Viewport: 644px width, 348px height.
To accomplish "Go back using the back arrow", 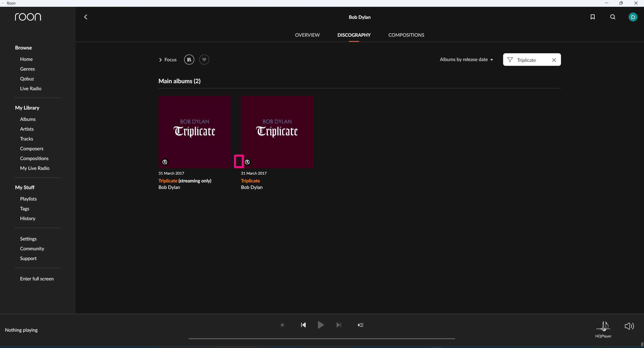I will coord(86,17).
